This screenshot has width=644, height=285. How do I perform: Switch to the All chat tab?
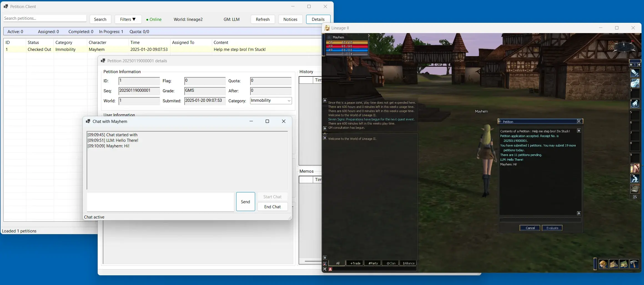(338, 263)
